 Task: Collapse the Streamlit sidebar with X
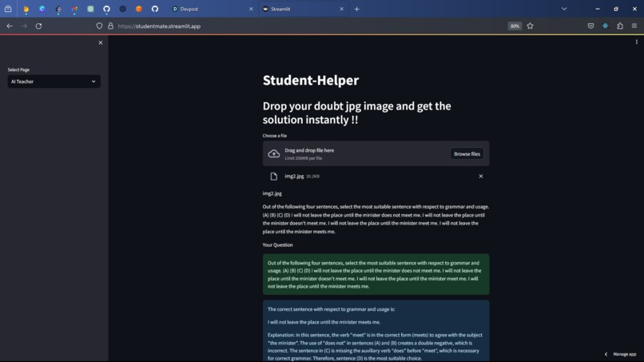pyautogui.click(x=101, y=42)
